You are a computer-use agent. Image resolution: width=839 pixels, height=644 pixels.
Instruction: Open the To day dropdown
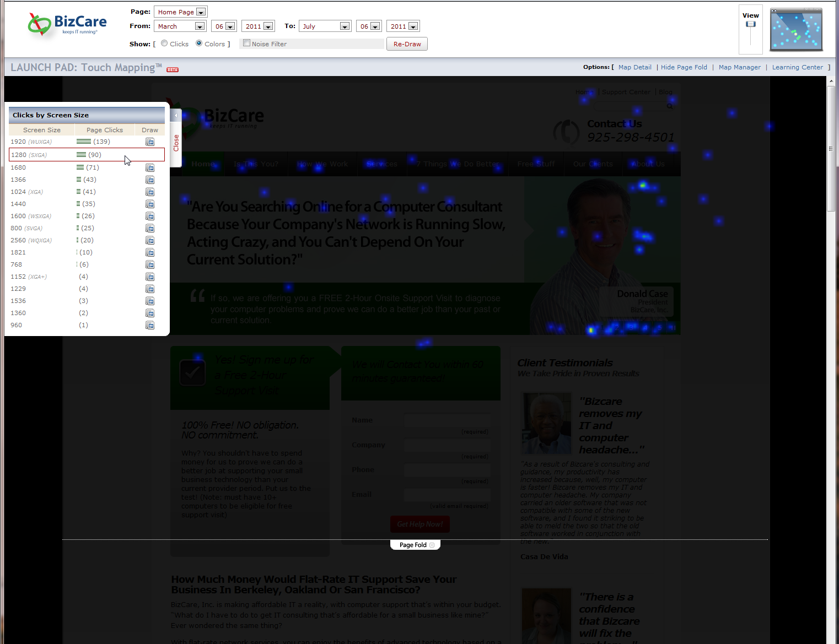369,26
